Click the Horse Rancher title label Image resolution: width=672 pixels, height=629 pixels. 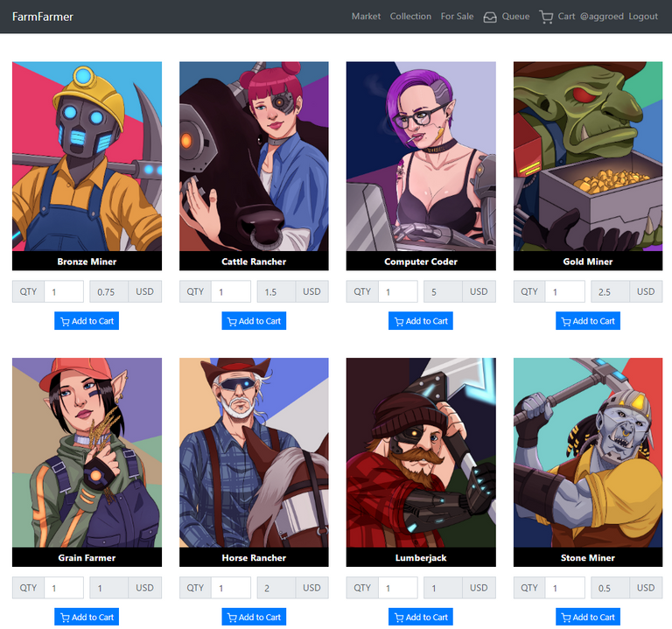(x=254, y=557)
